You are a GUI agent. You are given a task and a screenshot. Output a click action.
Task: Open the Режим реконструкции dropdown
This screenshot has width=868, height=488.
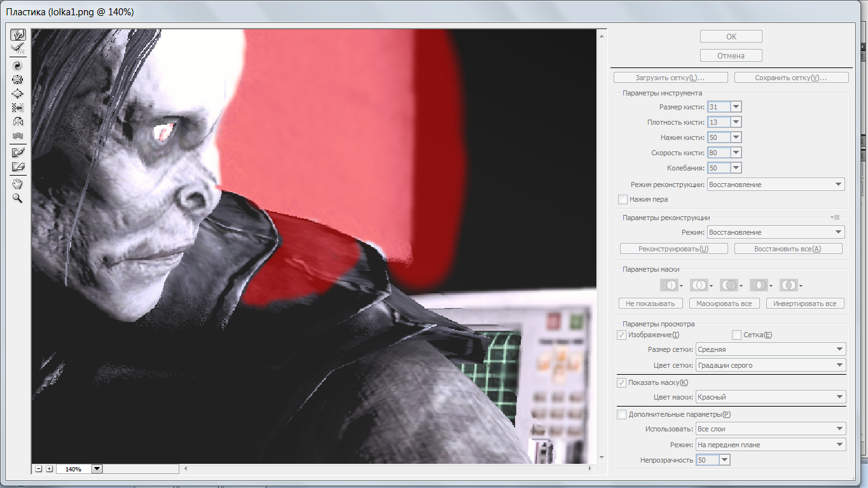776,185
